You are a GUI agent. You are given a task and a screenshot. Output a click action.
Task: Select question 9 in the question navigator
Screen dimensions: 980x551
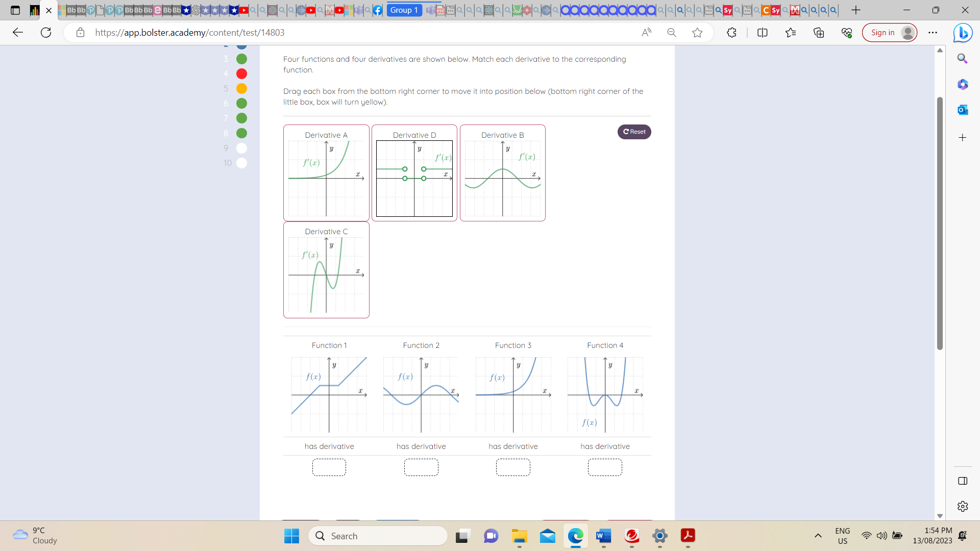(241, 148)
